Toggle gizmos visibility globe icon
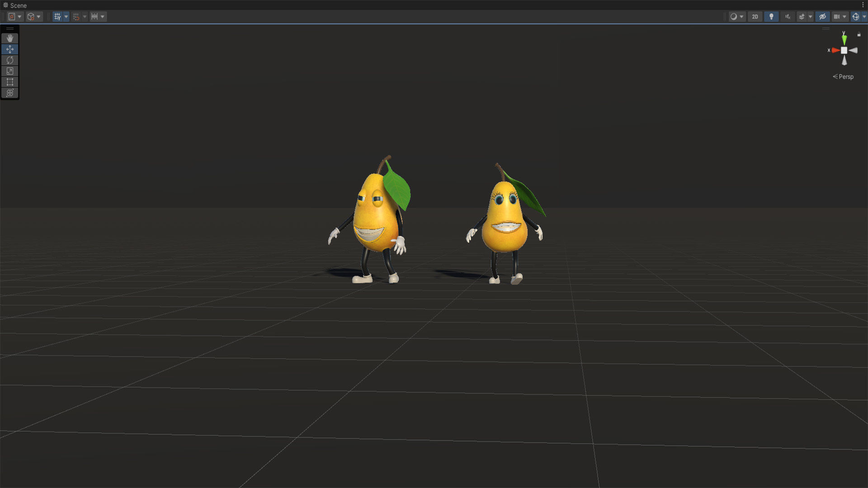This screenshot has height=488, width=868. 855,17
